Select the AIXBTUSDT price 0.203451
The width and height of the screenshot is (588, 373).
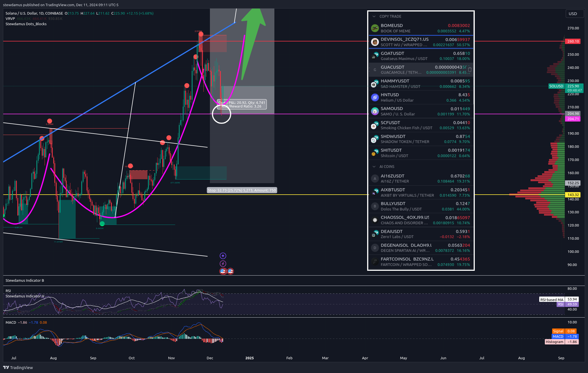[460, 190]
